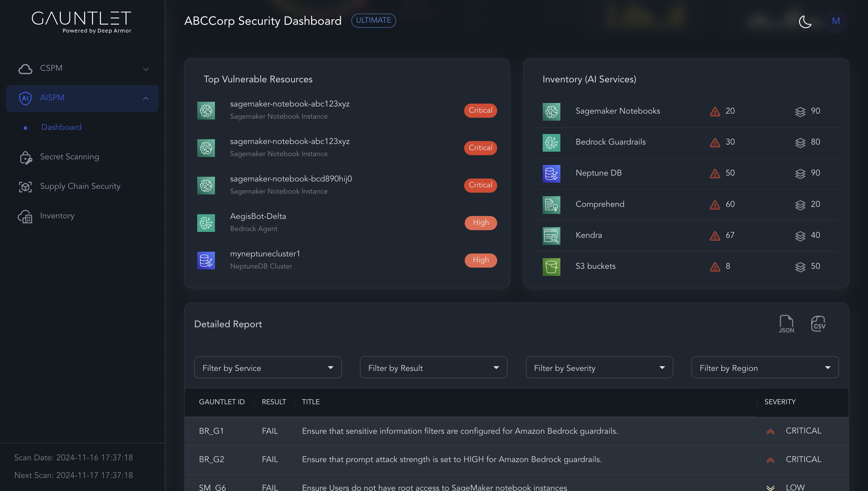
Task: Click the S3 buckets green bucket icon
Action: (551, 267)
